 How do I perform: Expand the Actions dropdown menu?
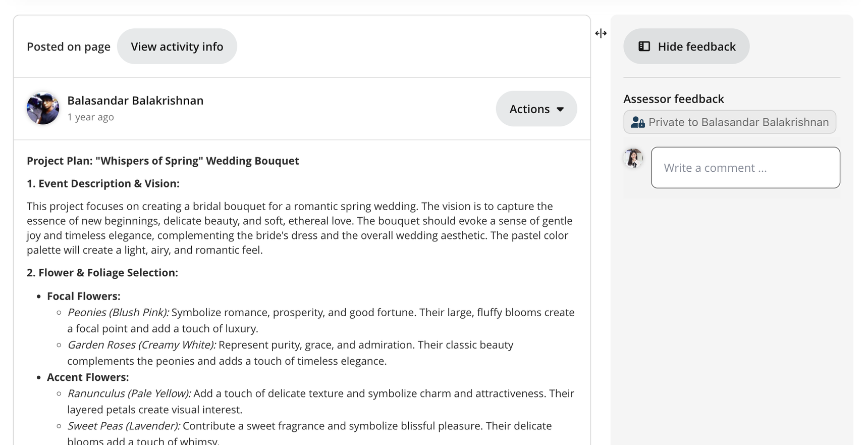click(536, 109)
